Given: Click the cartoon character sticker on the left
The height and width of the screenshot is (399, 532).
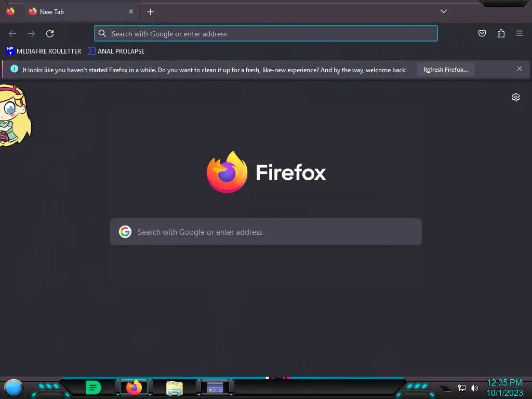Looking at the screenshot, I should pyautogui.click(x=15, y=115).
